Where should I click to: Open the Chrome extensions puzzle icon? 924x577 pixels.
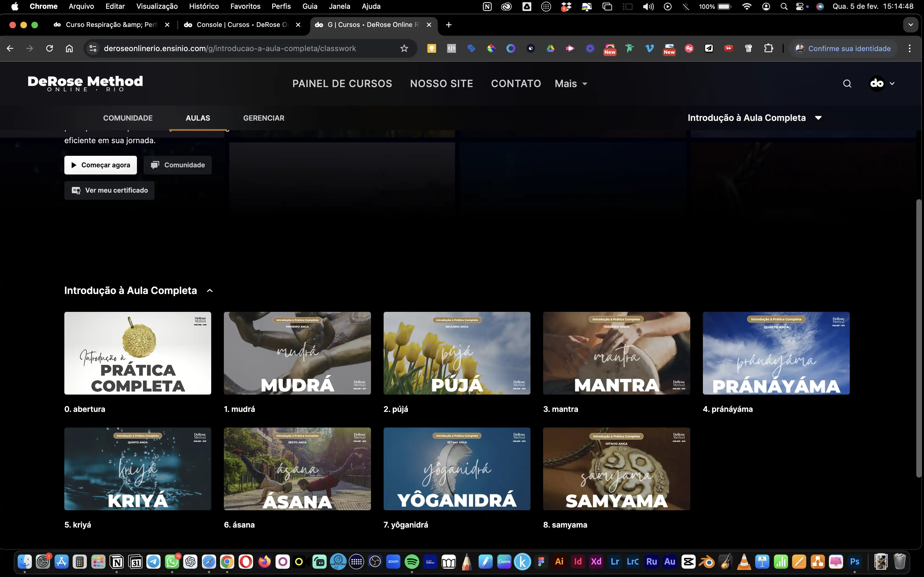point(768,48)
